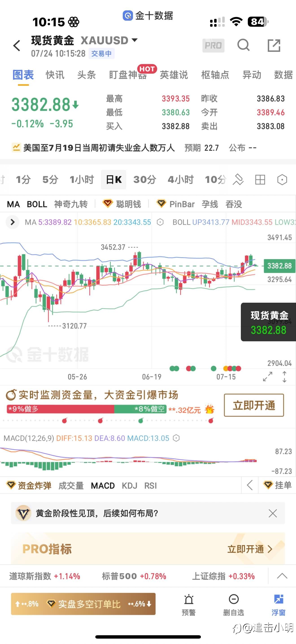This screenshot has width=296, height=644.
Task: Tap the green 做空 ratio bar
Action: [x=140, y=409]
